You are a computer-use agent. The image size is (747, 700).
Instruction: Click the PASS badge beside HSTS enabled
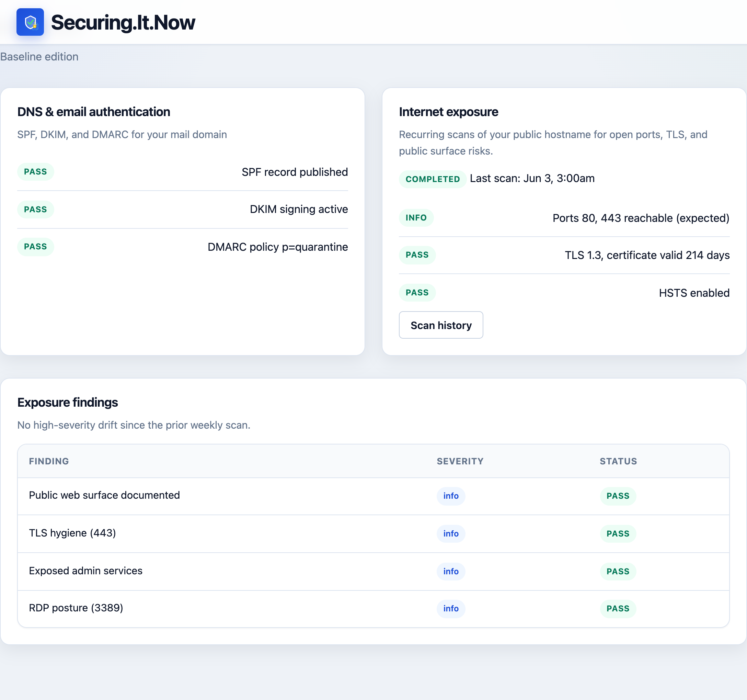tap(417, 293)
